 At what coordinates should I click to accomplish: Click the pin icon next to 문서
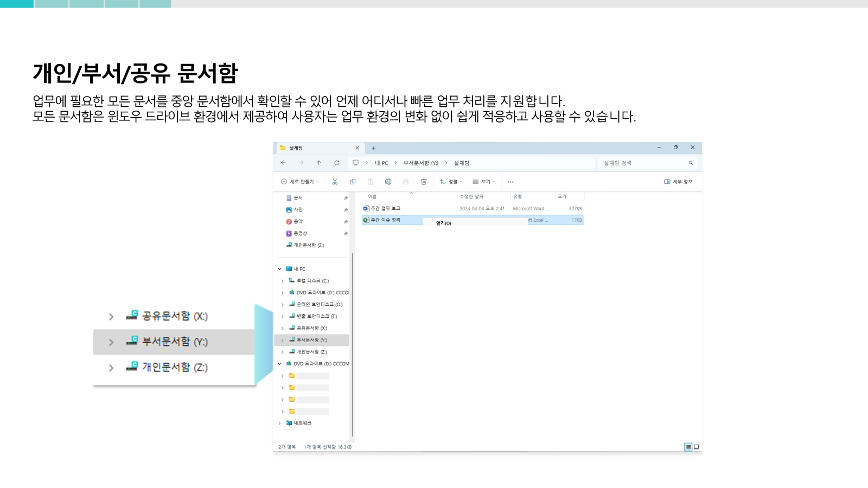pyautogui.click(x=346, y=198)
